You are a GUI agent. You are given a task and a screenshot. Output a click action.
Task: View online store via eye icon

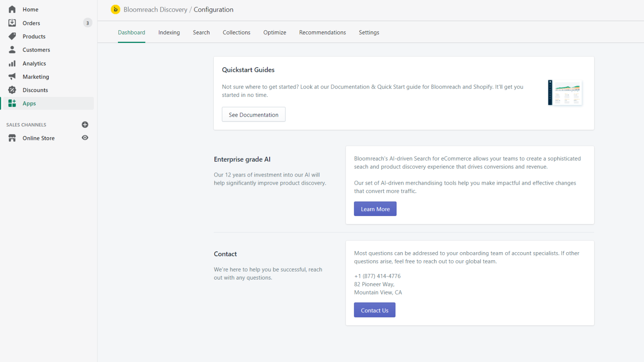(x=85, y=138)
